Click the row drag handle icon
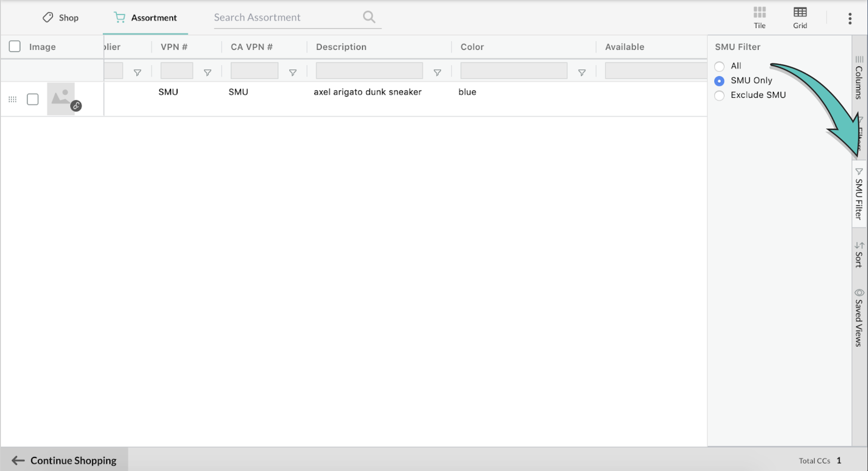This screenshot has height=471, width=868. coord(13,99)
